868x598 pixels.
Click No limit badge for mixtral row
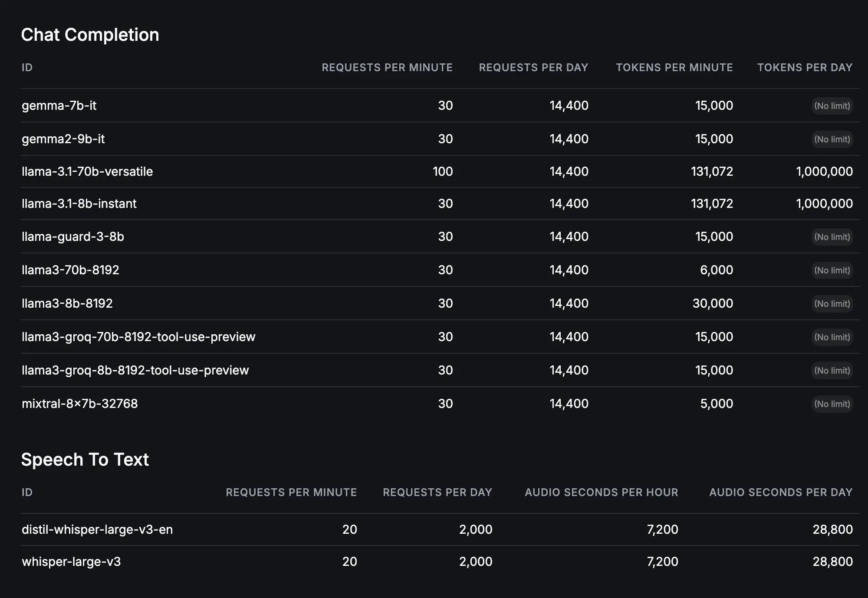point(832,404)
